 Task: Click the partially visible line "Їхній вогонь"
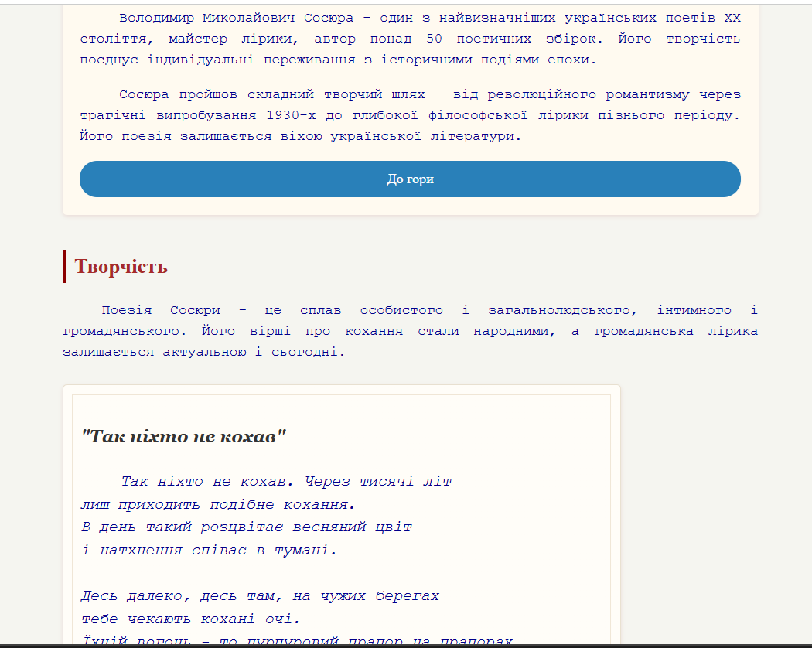pyautogui.click(x=297, y=640)
